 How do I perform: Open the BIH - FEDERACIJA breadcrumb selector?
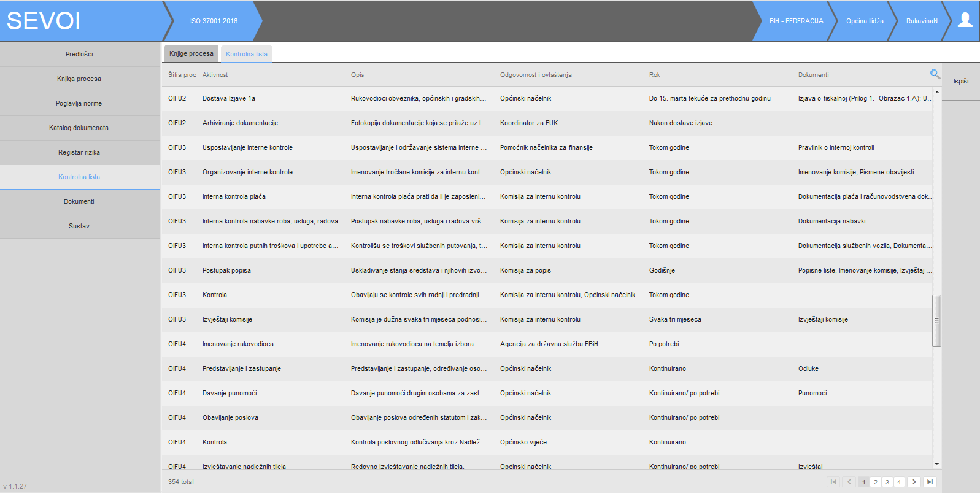click(x=796, y=21)
